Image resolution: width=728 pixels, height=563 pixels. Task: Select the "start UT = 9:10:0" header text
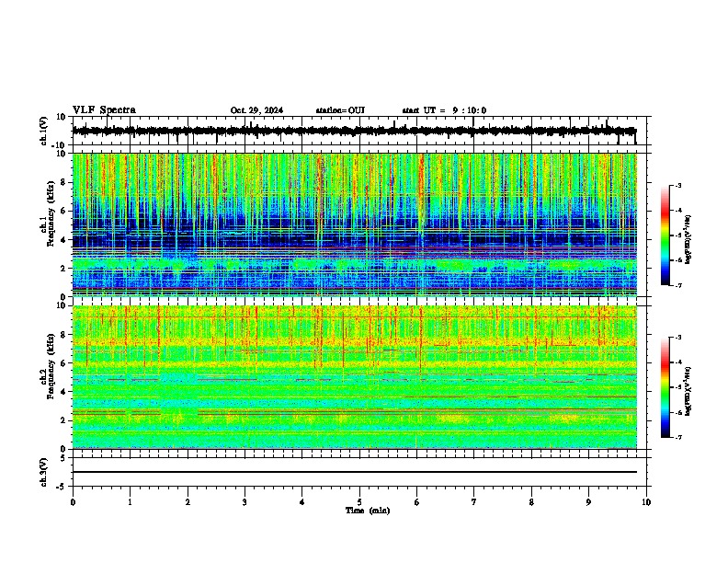click(x=444, y=110)
